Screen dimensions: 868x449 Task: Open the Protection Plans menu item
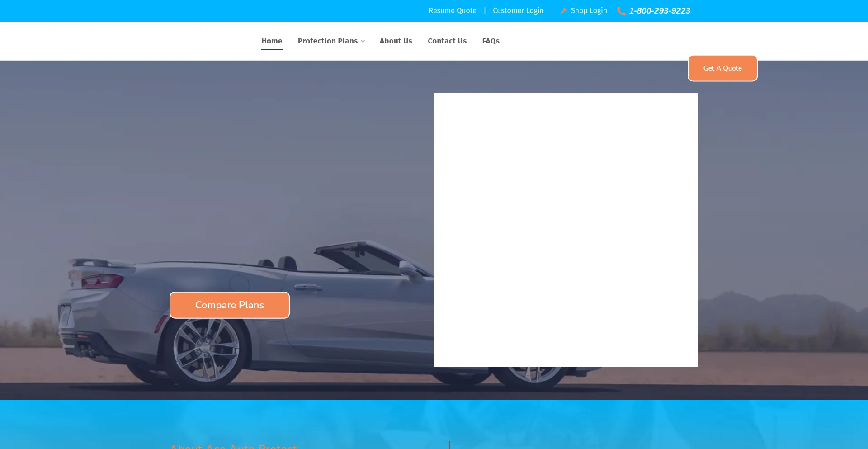[x=327, y=41]
